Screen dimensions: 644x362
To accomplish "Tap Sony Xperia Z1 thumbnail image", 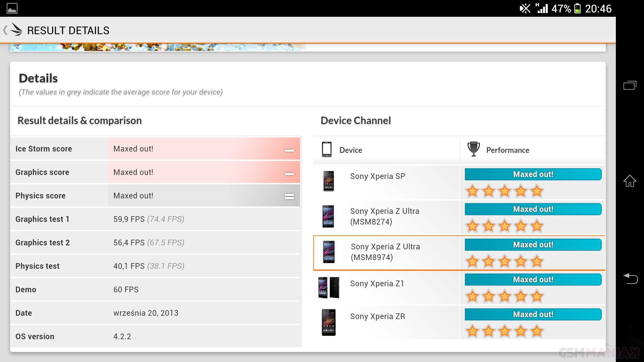I will tap(329, 287).
